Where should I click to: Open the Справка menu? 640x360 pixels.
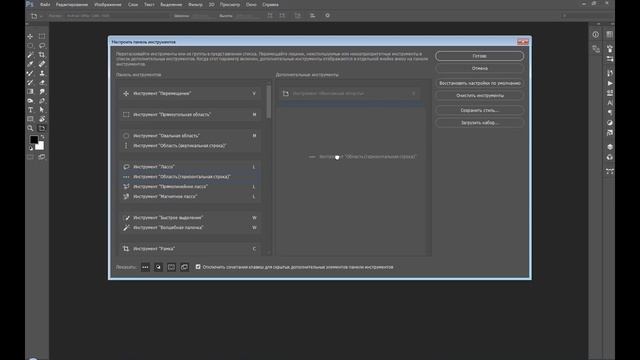point(270,4)
